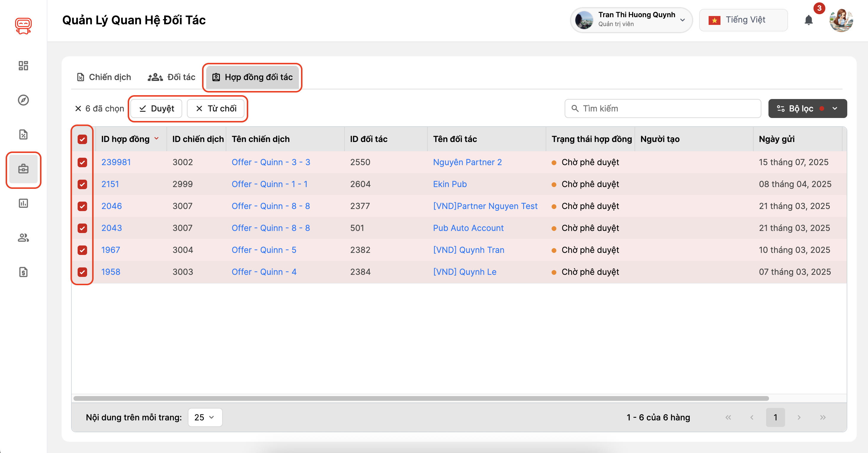
Task: Uncheck the select-all header checkbox
Action: coord(82,139)
